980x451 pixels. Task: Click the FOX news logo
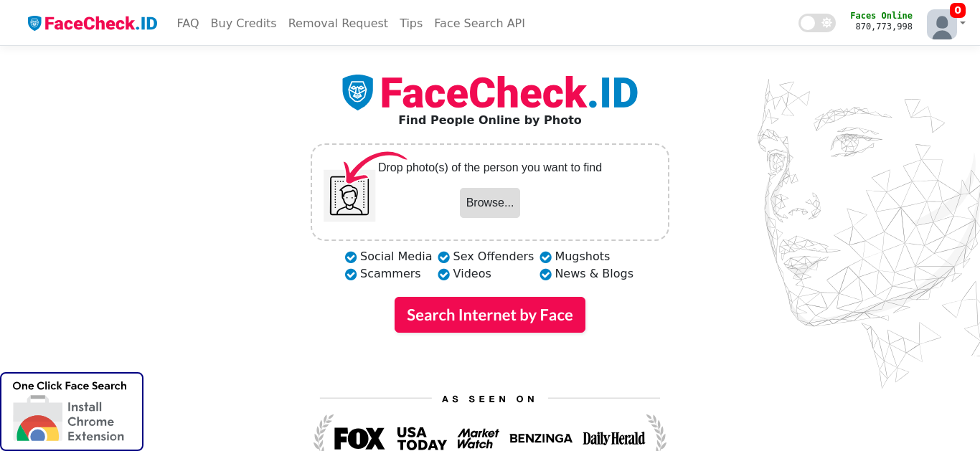click(x=359, y=438)
